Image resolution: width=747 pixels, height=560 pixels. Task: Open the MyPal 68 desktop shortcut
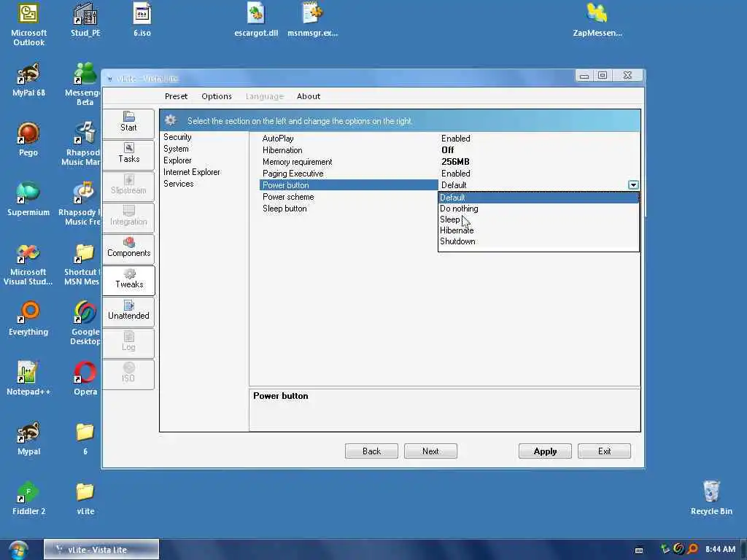(28, 80)
